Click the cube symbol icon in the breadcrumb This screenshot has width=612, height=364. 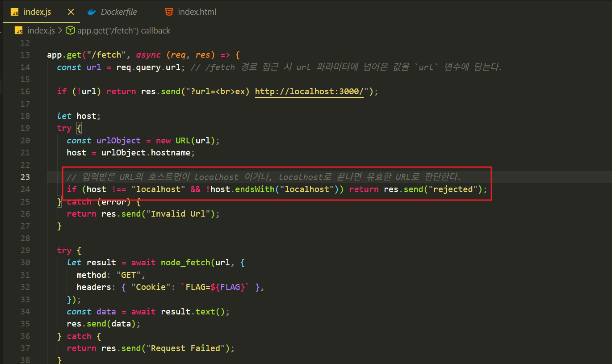point(70,30)
